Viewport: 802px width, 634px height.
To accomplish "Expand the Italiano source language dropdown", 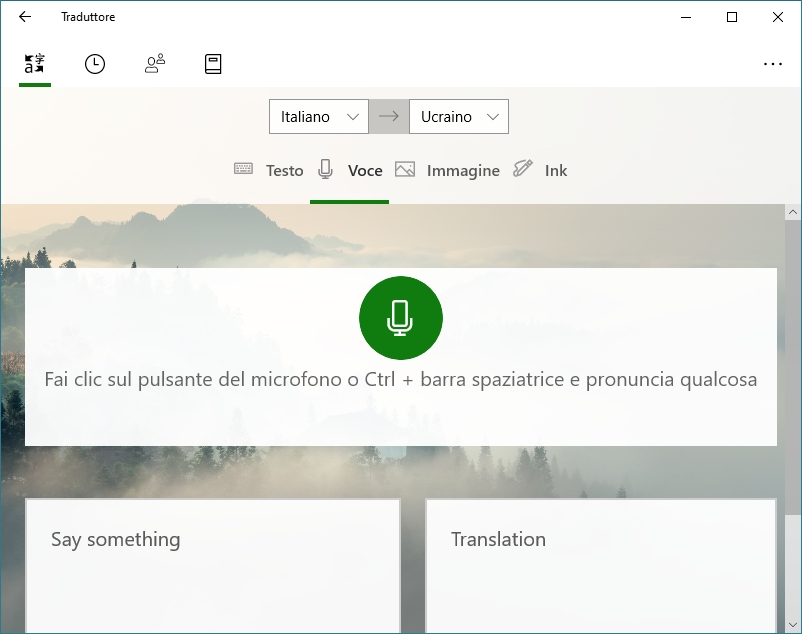I will pos(319,117).
